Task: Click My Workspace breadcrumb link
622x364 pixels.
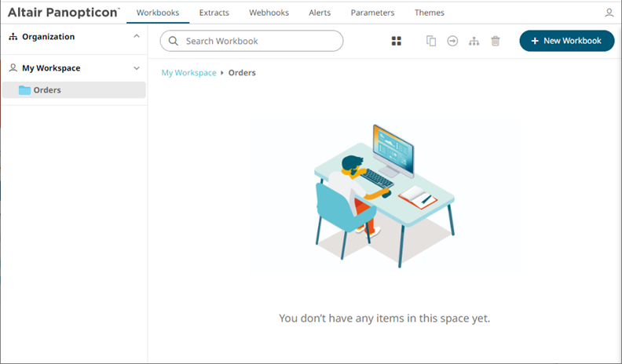Action: (x=188, y=73)
